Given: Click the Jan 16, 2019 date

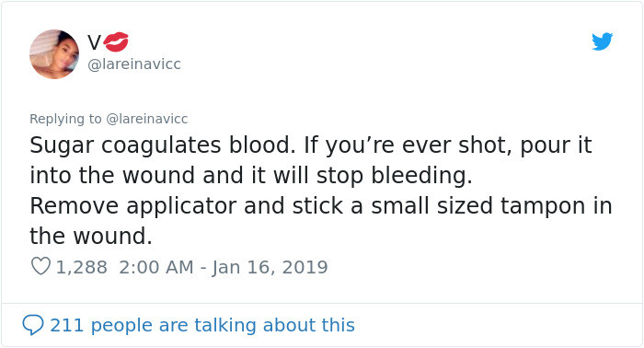Looking at the screenshot, I should coord(270,267).
